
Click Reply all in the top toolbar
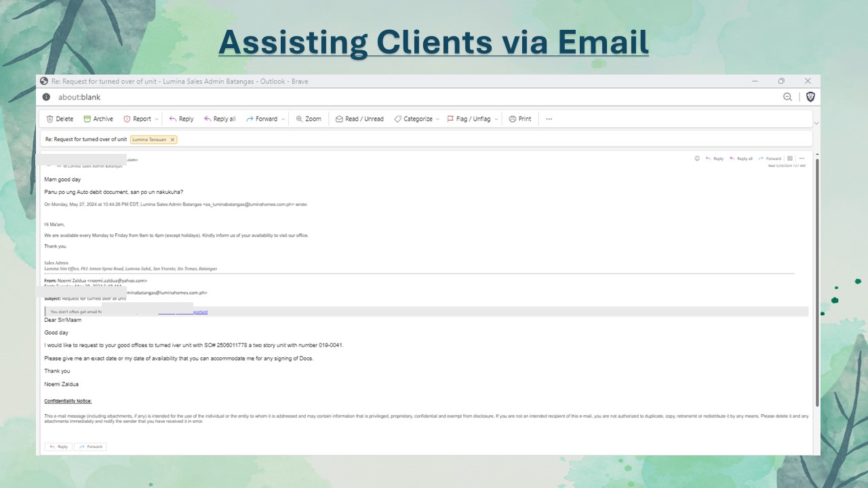220,119
